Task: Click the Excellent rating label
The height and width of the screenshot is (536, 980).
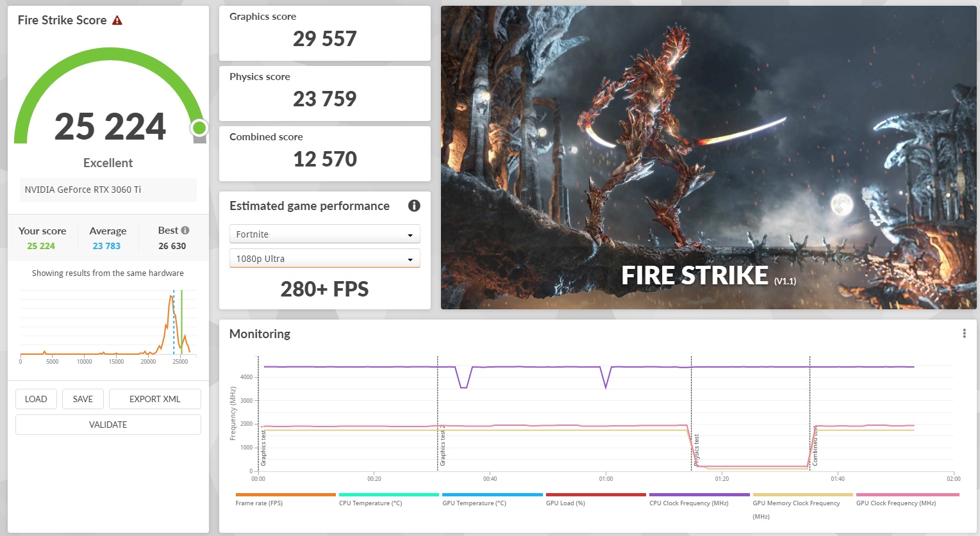Action: pos(108,163)
